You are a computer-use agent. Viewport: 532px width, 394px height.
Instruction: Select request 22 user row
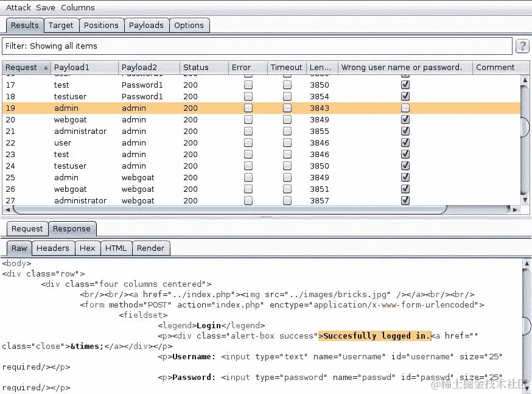click(x=261, y=142)
